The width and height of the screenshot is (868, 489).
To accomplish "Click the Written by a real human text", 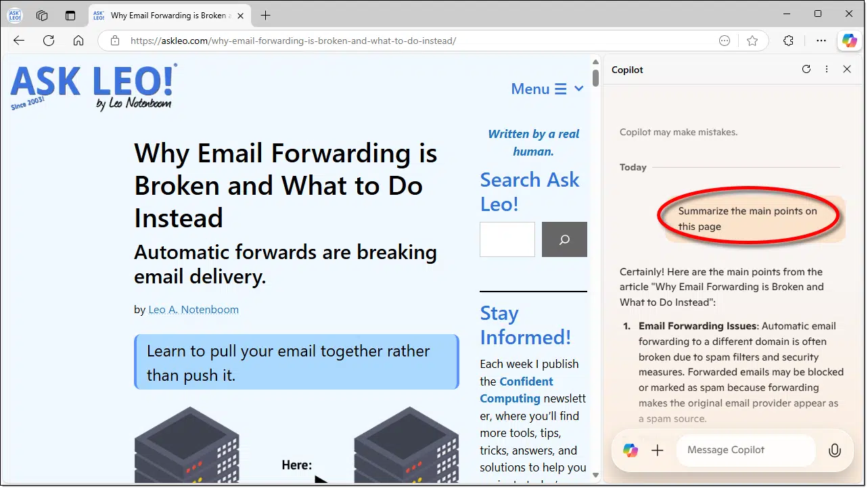I will coord(534,143).
